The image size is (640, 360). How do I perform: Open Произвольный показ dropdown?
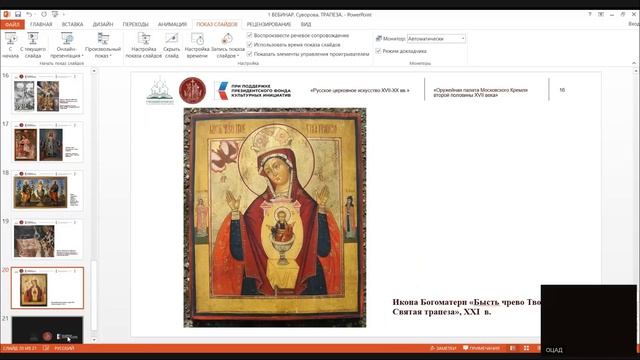pyautogui.click(x=103, y=45)
